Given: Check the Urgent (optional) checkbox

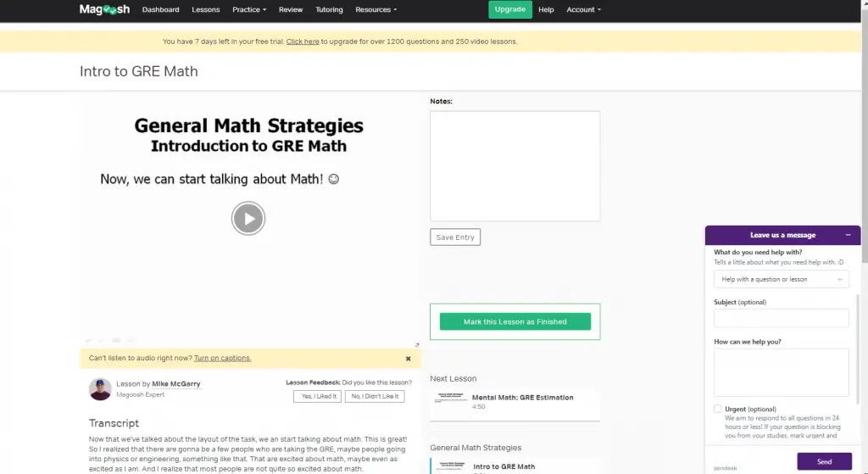Looking at the screenshot, I should click(x=717, y=409).
